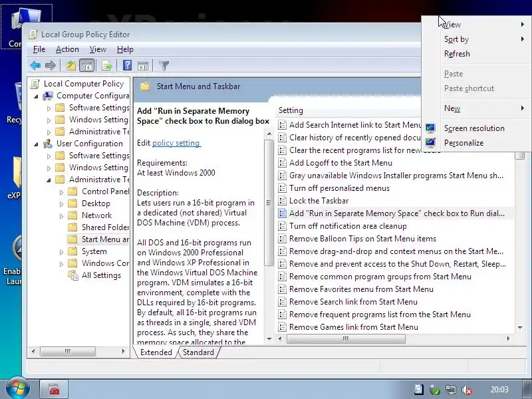This screenshot has height=399, width=532.
Task: Expand the Control Panel tree folder
Action: (x=61, y=192)
